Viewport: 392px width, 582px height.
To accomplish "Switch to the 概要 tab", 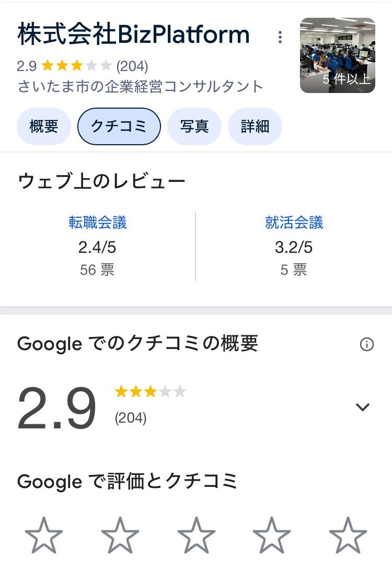I will [44, 126].
